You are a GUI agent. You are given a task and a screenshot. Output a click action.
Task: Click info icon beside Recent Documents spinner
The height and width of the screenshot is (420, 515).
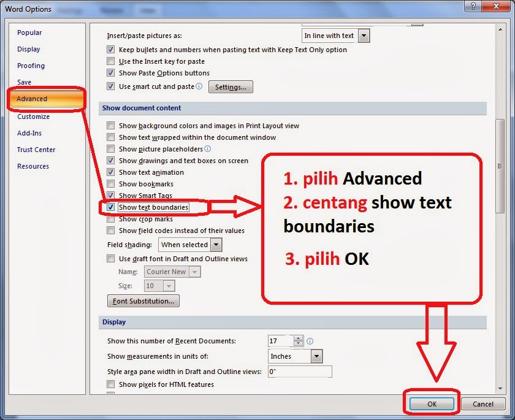point(310,341)
